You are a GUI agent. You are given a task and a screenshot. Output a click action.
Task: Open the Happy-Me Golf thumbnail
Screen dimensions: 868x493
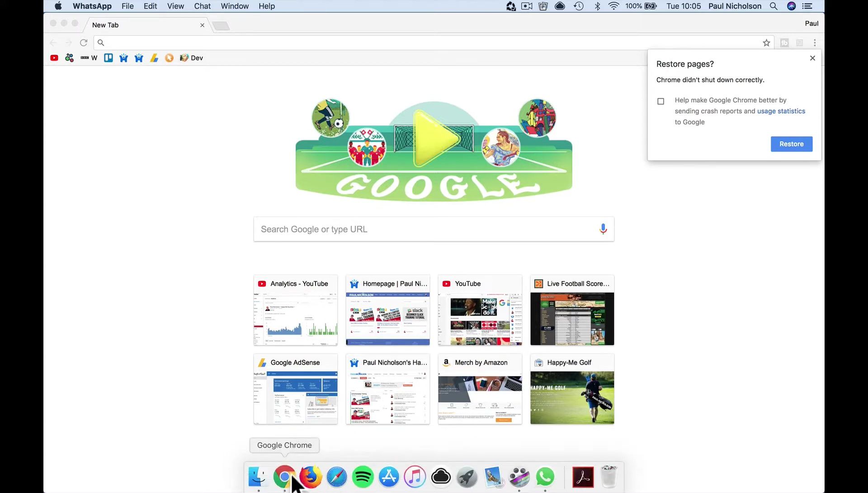[572, 389]
